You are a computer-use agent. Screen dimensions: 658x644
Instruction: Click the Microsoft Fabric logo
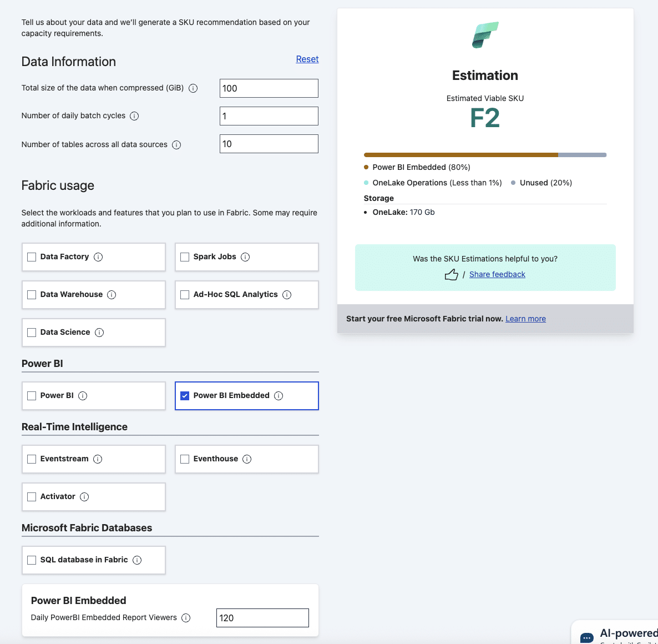(x=485, y=35)
